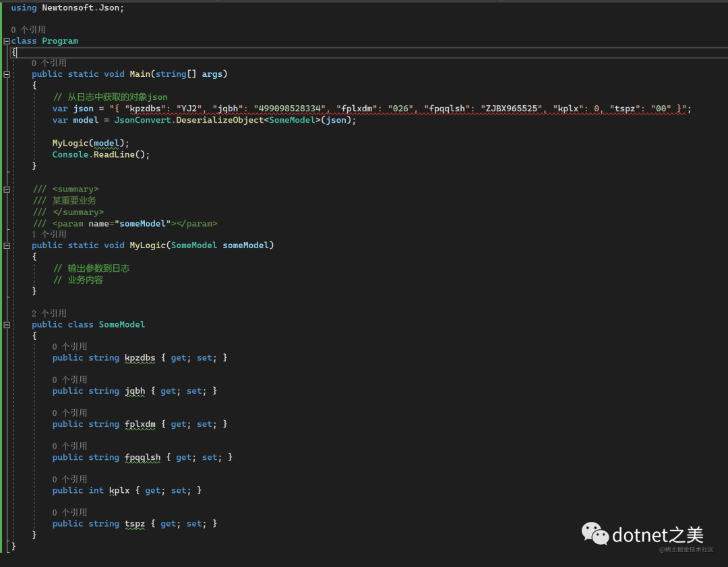This screenshot has width=728, height=567.
Task: Open references CodeLens above Main method
Action: (49, 63)
